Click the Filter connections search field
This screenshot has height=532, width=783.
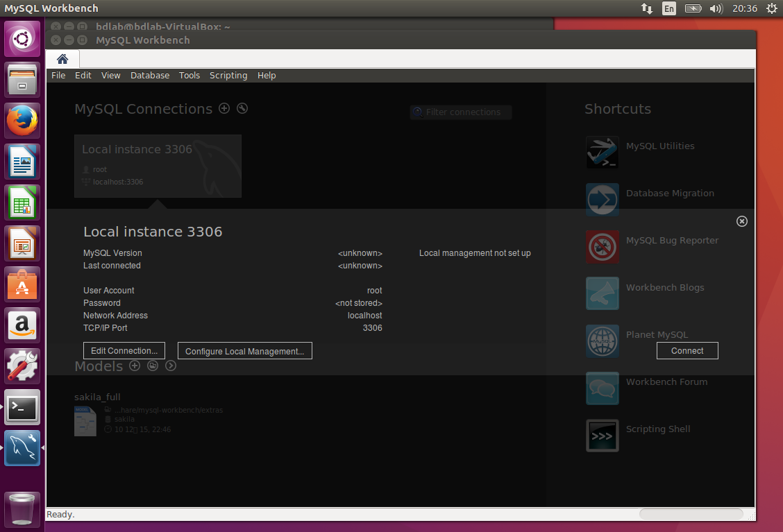coord(461,112)
